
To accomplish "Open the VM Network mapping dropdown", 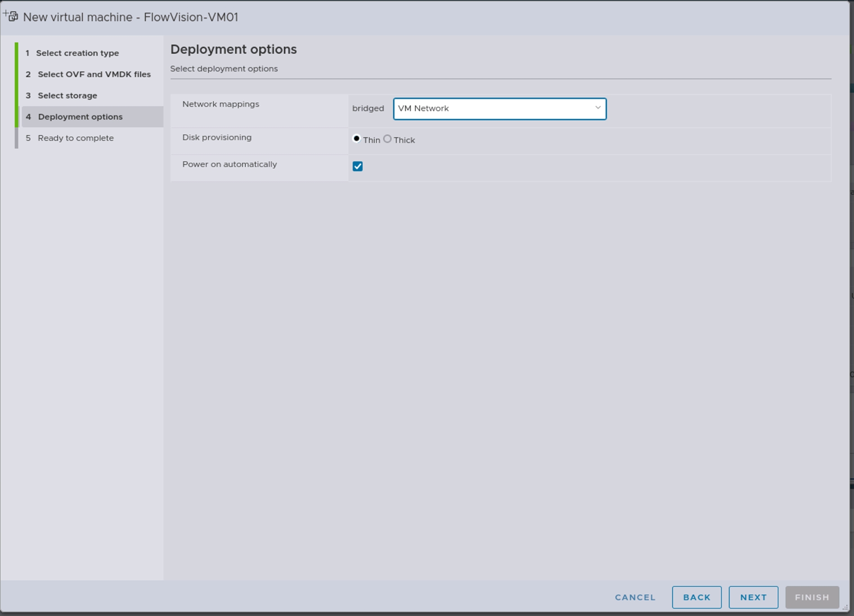I will [x=499, y=109].
